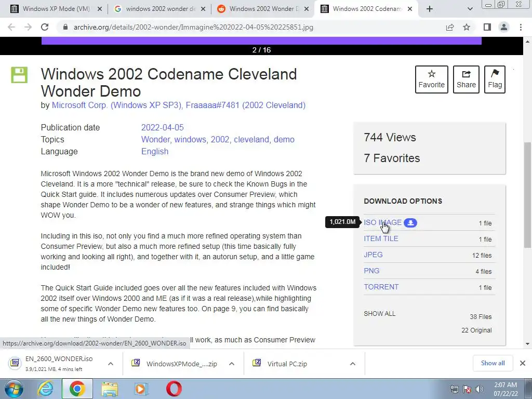Open Fraaaaa#7481 (2002 Cleveland) author link

point(246,105)
